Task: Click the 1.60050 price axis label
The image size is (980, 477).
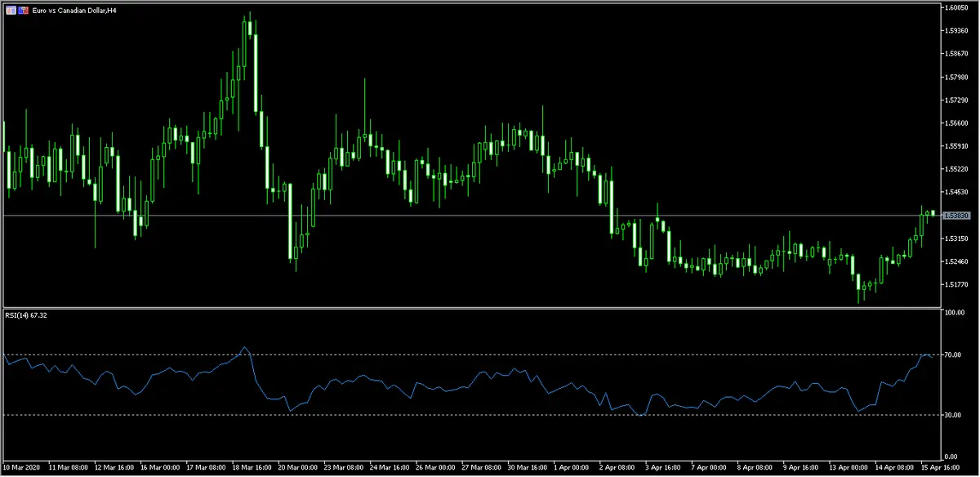Action: click(x=955, y=8)
